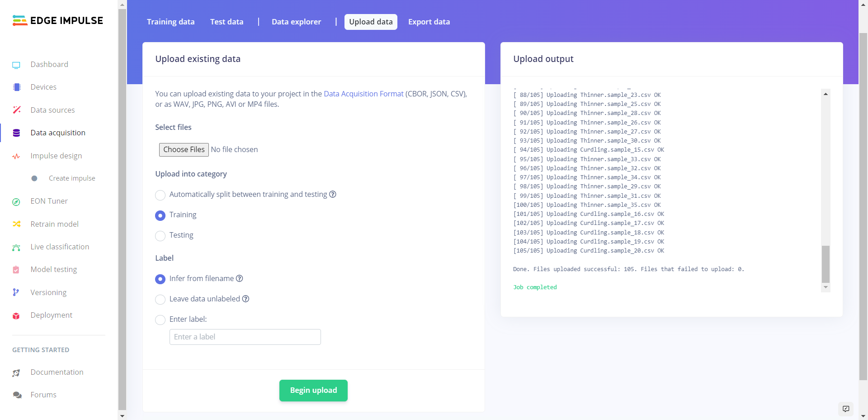Open Live classification page
Viewport: 868px width, 420px height.
point(60,247)
